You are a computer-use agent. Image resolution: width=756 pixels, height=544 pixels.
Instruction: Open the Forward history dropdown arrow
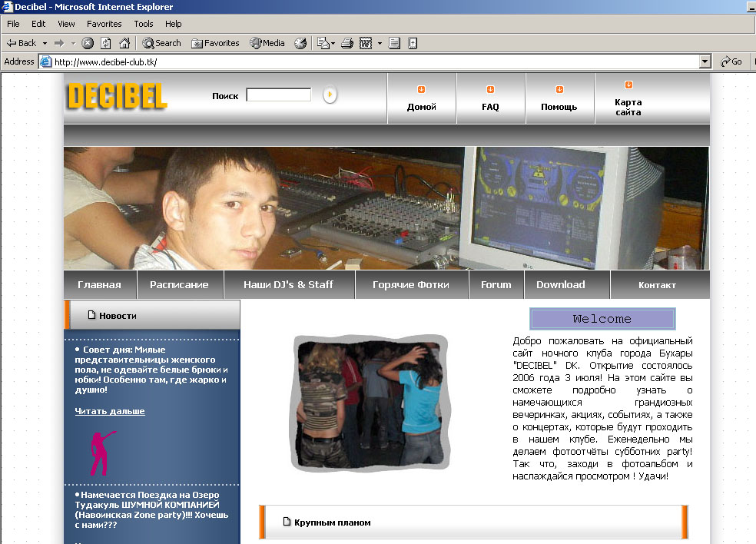pyautogui.click(x=73, y=43)
